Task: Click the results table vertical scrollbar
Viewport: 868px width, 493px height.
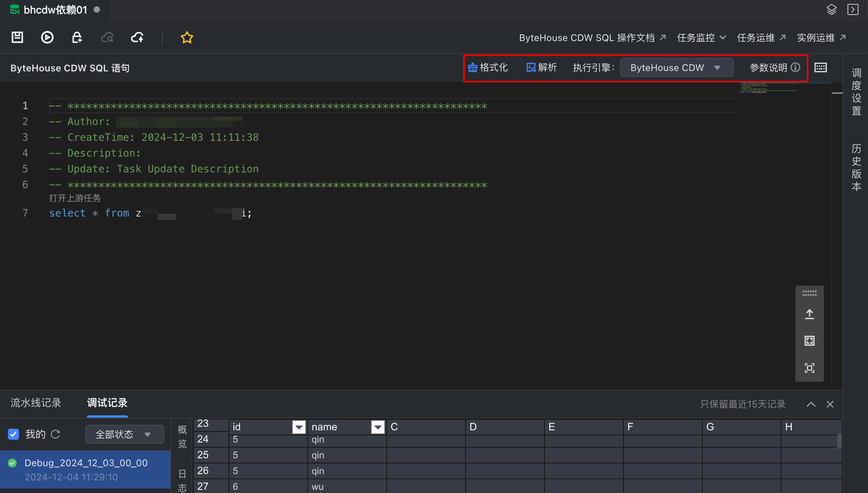Action: coord(839,441)
